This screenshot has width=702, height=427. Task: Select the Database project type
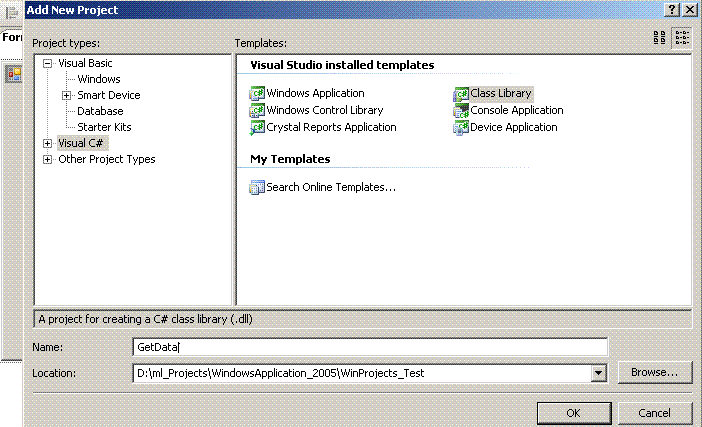coord(100,111)
